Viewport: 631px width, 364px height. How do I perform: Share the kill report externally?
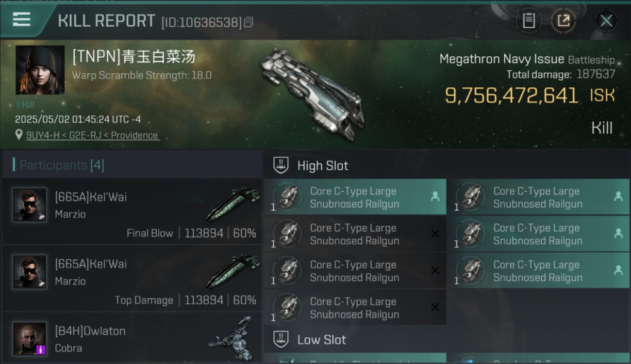point(563,20)
